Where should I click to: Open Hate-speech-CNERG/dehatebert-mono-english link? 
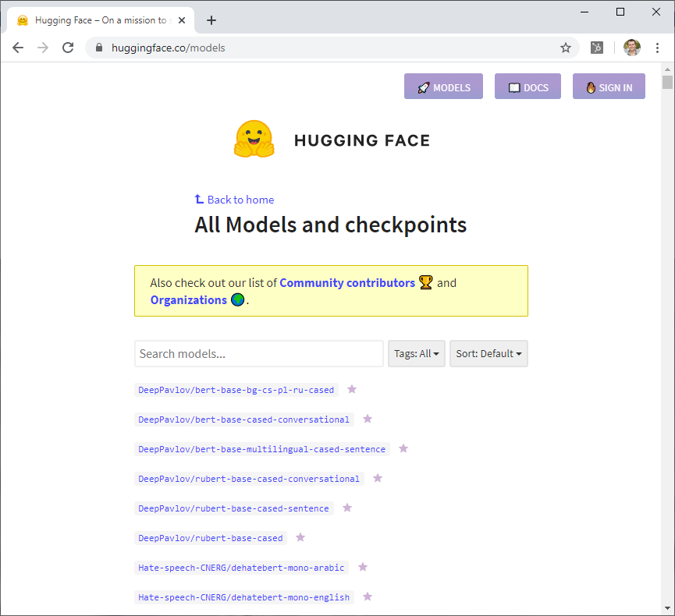[244, 597]
